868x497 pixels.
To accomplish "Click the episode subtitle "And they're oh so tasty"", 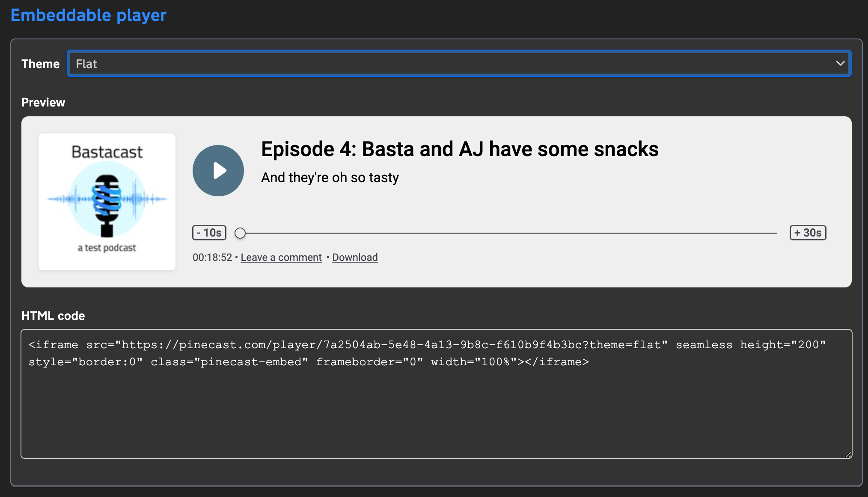I will pos(330,177).
